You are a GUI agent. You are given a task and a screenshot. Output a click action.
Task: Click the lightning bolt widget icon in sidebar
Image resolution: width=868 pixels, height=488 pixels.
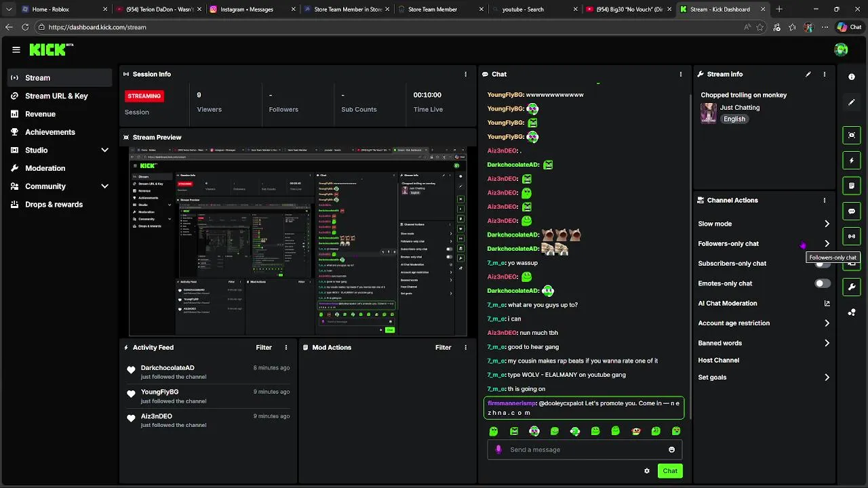(x=852, y=161)
